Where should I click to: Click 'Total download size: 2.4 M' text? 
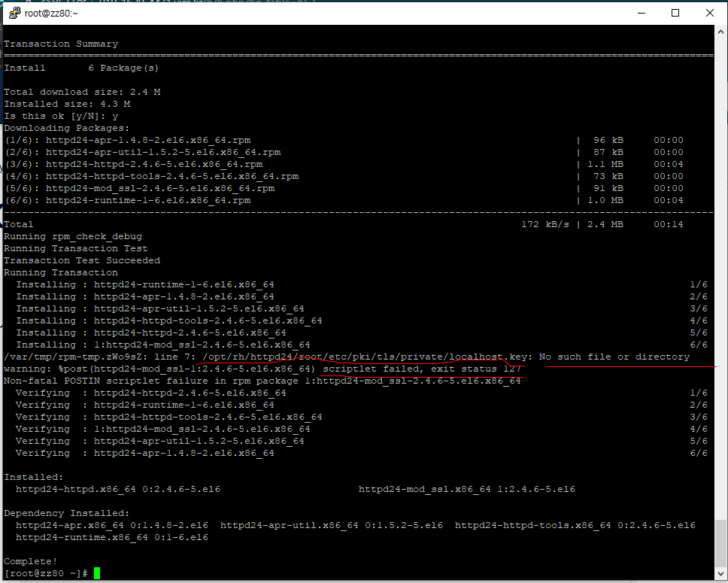click(82, 92)
